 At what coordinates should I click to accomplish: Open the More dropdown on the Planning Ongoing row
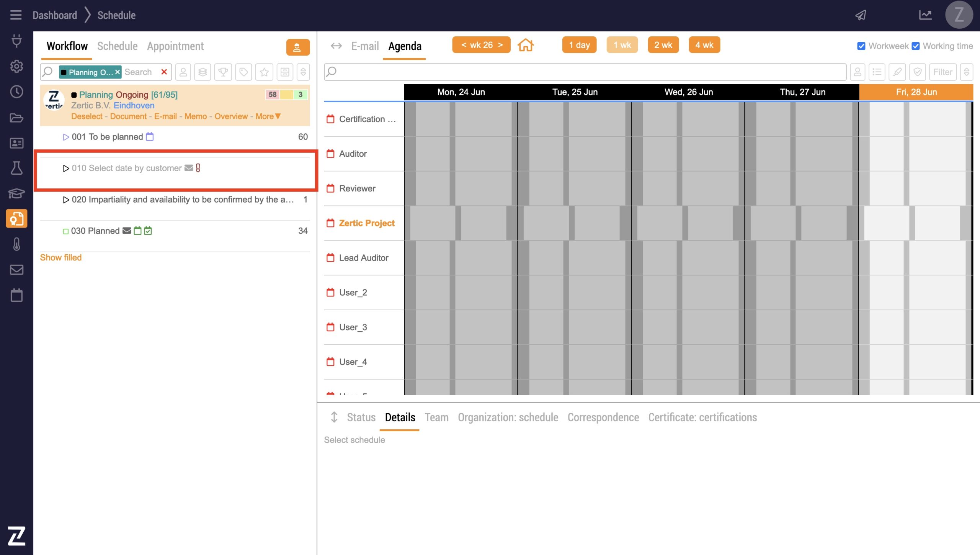point(268,116)
